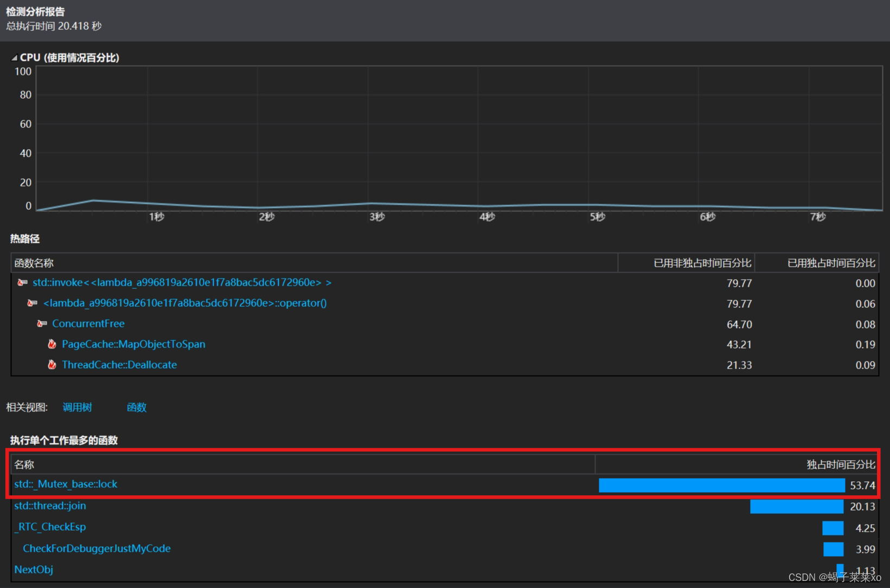Click the 已用非独占时间百分比 column header

pos(687,263)
